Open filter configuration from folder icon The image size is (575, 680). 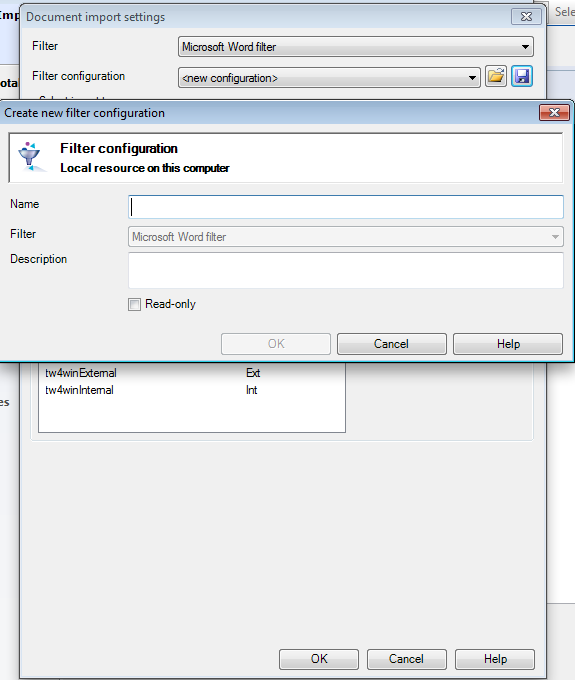(496, 77)
